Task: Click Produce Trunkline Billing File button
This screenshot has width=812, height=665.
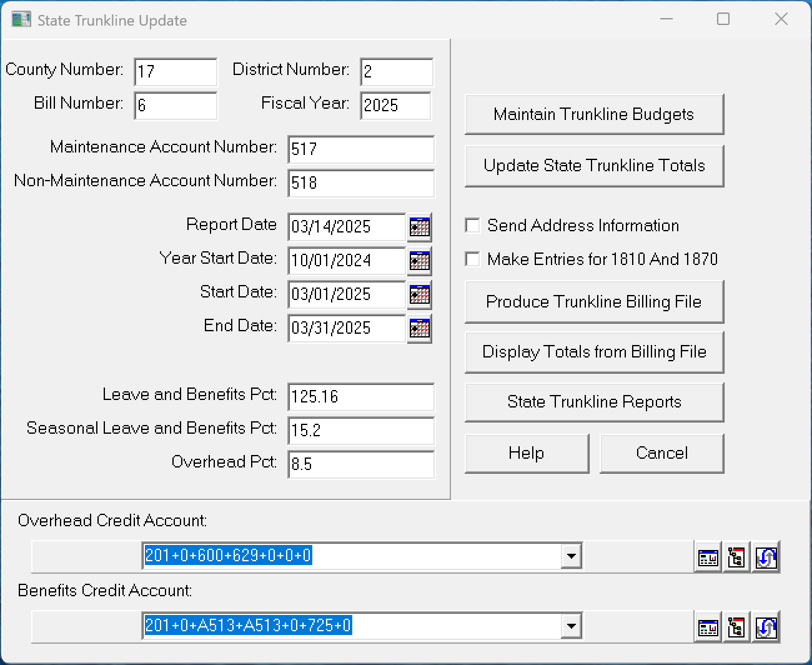Action: 594,302
